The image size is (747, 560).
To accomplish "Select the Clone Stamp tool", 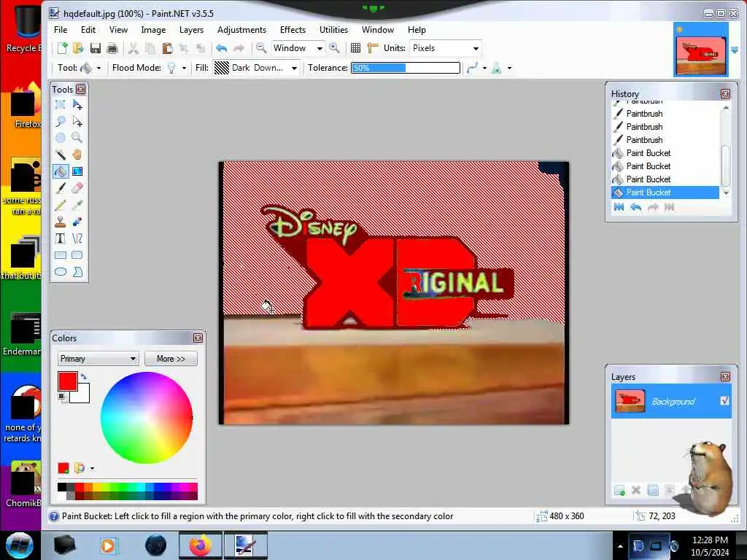I will click(x=61, y=222).
